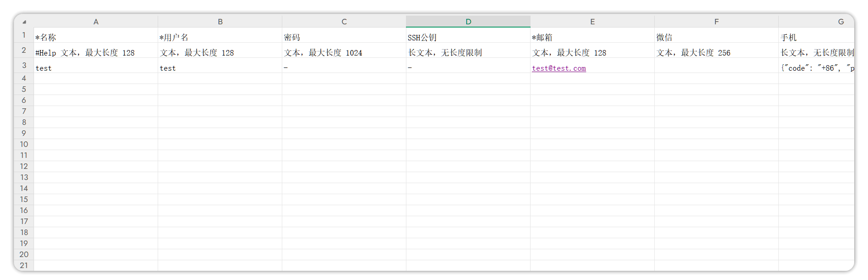Image resolution: width=868 pixels, height=280 pixels.
Task: Select highlighted column D header
Action: click(468, 22)
